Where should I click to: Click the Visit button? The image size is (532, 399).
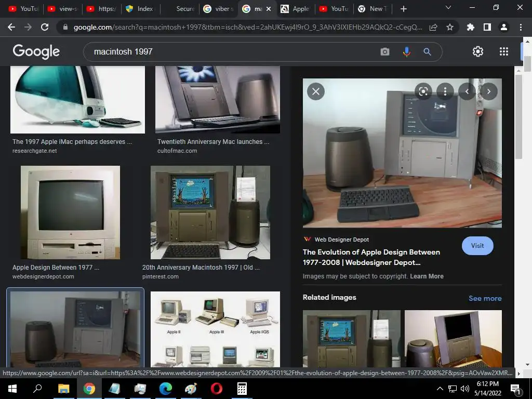point(477,246)
